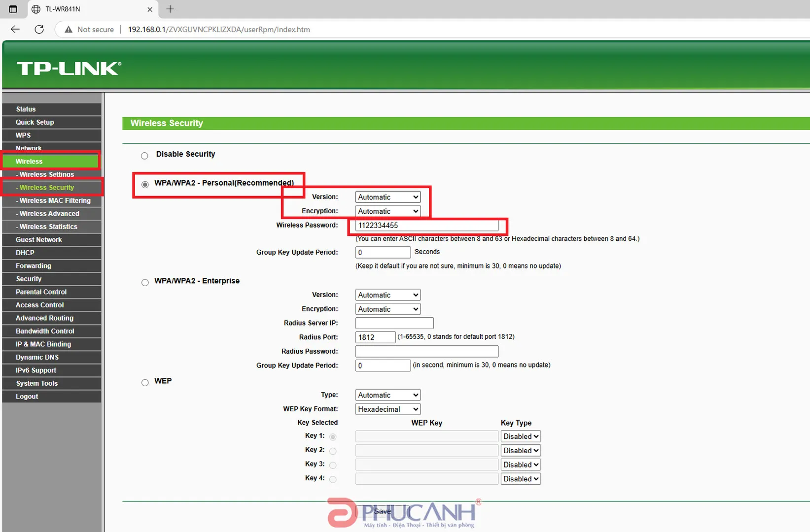810x532 pixels.
Task: Select WPA/WPA2 - Enterprise radio button
Action: (145, 282)
